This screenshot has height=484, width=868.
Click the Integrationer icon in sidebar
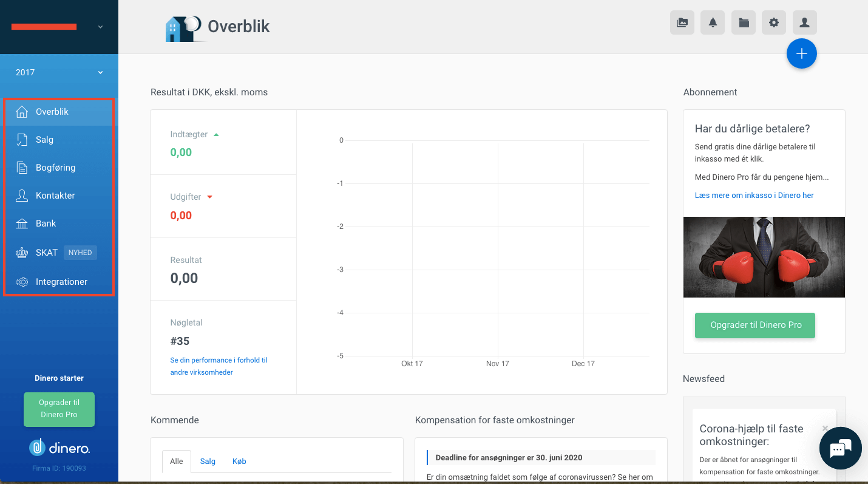[22, 282]
